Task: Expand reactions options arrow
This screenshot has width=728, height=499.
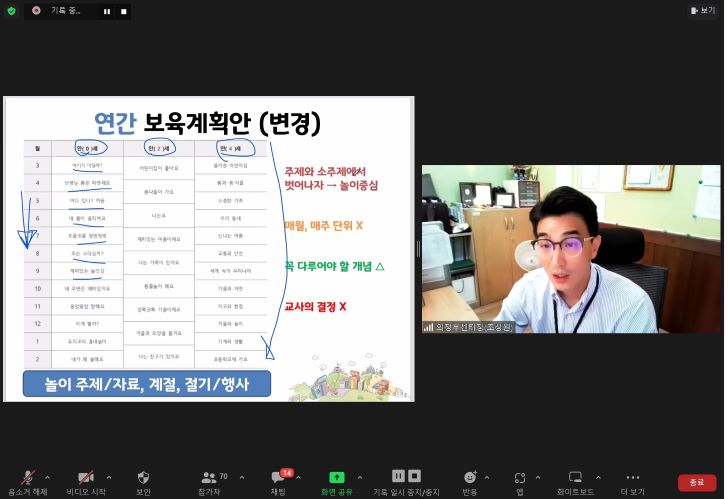Action: tap(487, 477)
